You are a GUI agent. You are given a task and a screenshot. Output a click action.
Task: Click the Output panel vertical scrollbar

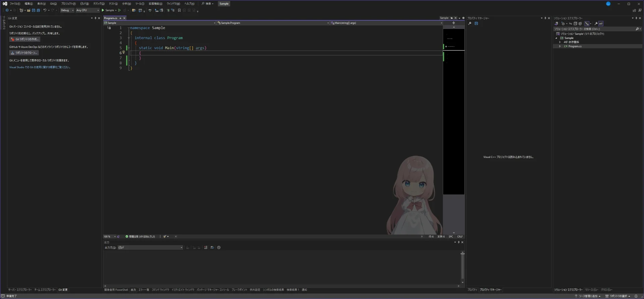pos(463,267)
